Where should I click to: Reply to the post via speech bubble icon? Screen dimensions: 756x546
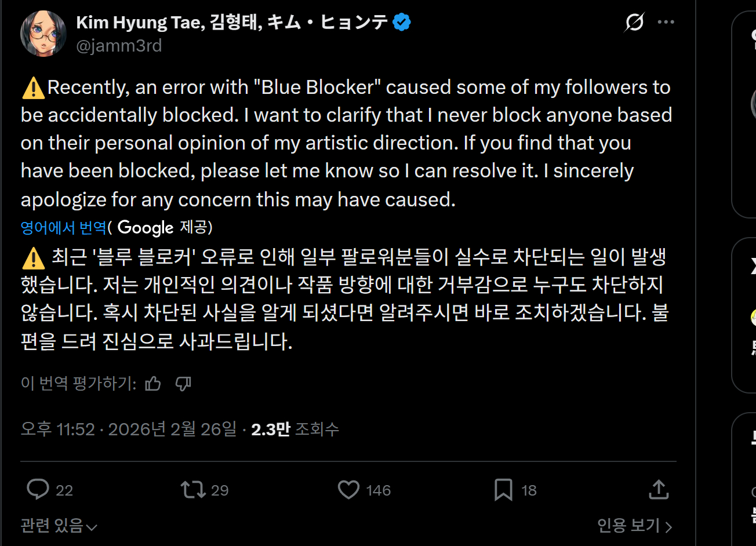(38, 490)
